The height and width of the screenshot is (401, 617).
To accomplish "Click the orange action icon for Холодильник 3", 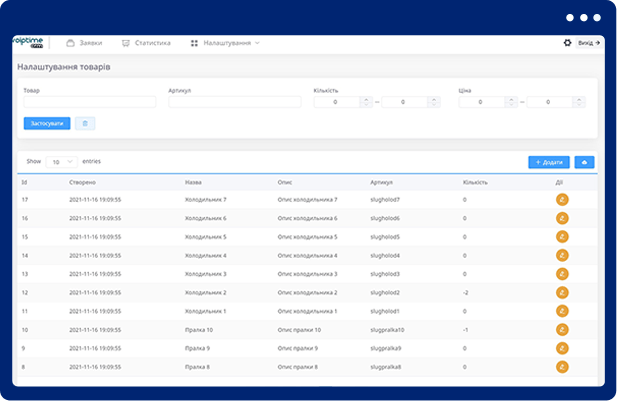I will click(x=562, y=274).
